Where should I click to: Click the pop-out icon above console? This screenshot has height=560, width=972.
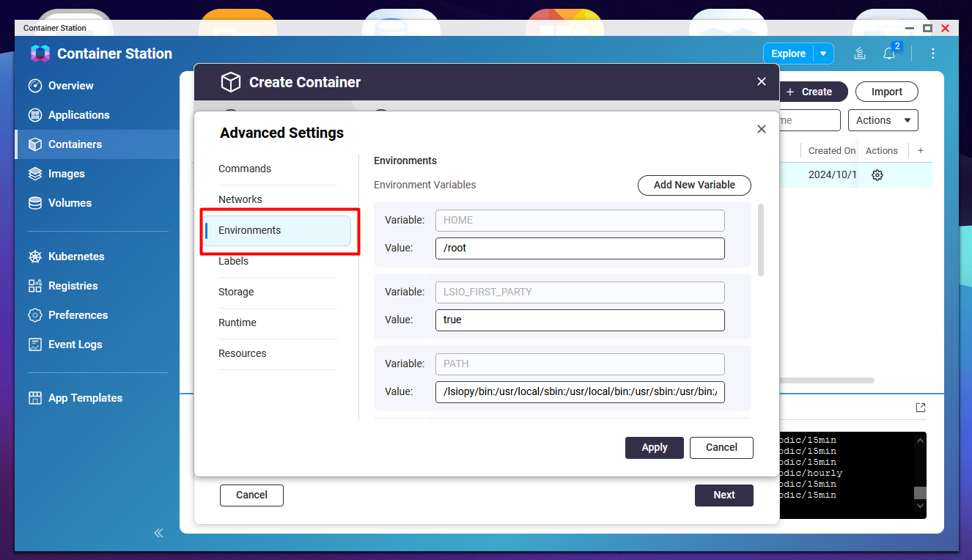click(x=921, y=408)
